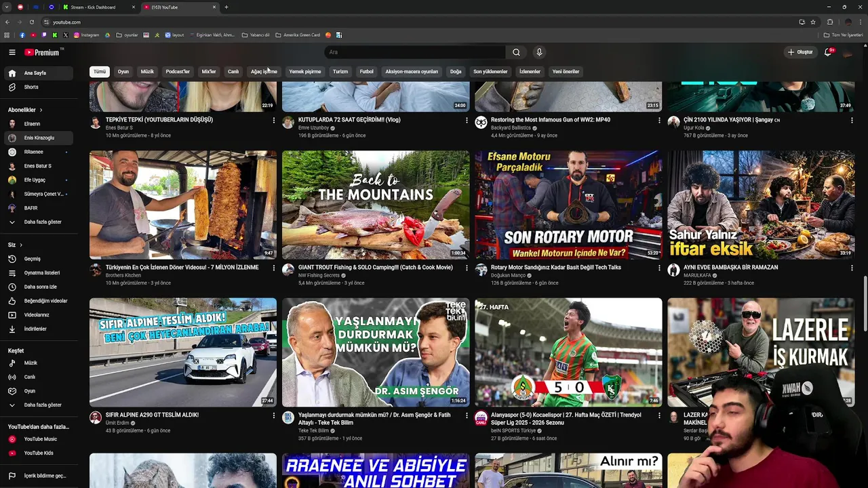
Task: Open the notifications bell
Action: pyautogui.click(x=828, y=52)
